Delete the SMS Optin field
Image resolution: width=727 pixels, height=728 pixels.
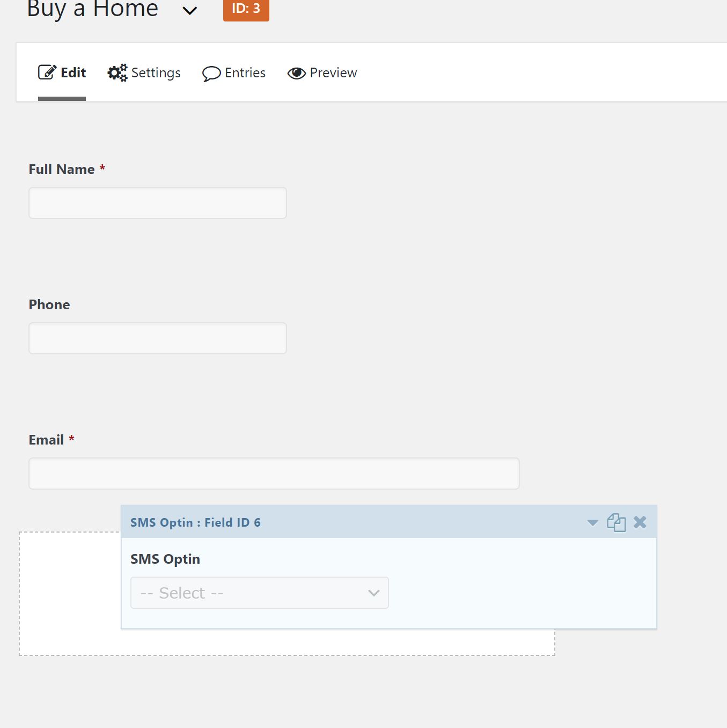(640, 522)
